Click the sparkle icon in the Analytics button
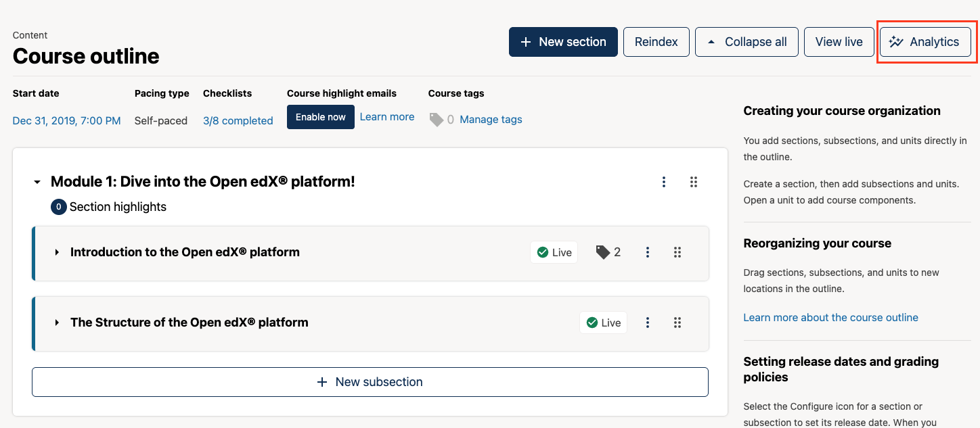Image resolution: width=980 pixels, height=428 pixels. pos(896,41)
